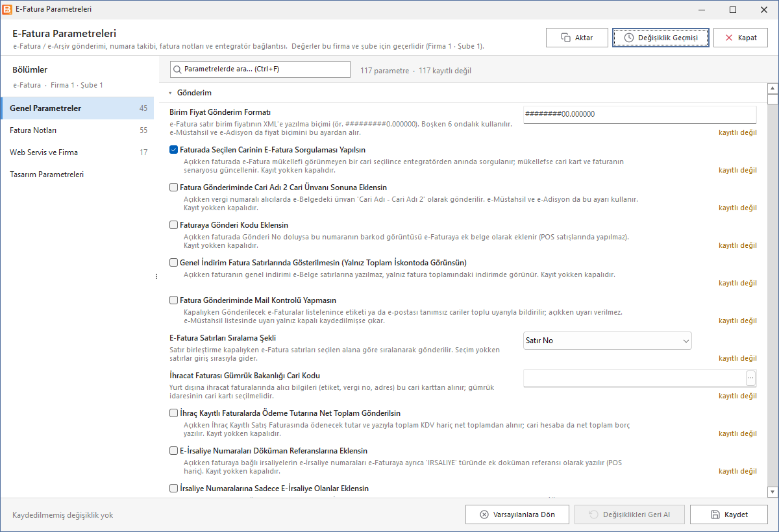The image size is (779, 532).
Task: Switch to Web Servis ve Firma
Action: point(77,152)
